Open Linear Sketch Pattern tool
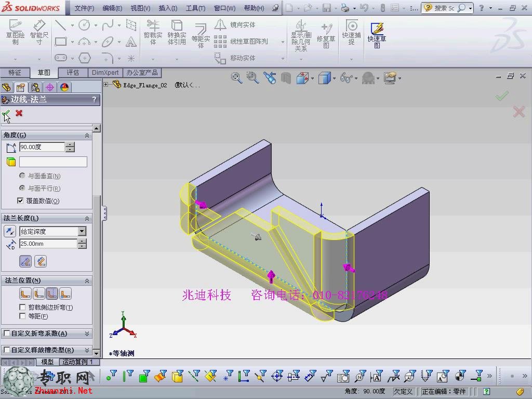 241,42
